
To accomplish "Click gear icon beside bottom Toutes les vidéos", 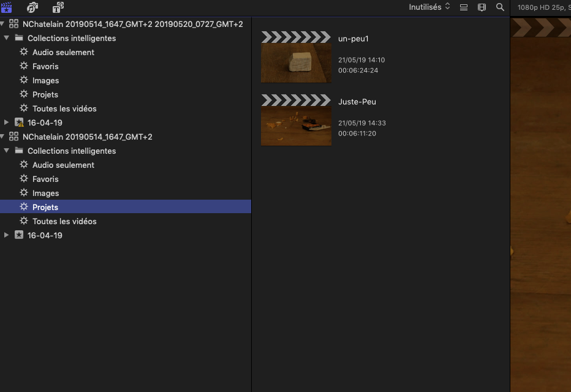I will [x=24, y=221].
